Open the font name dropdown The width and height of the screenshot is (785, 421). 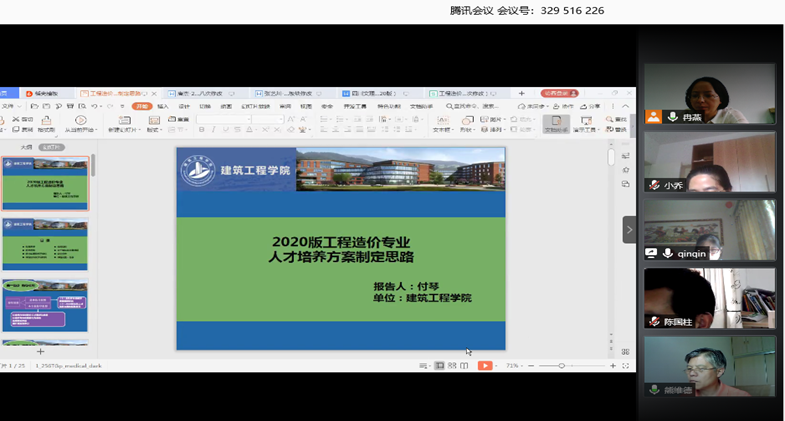pos(247,119)
